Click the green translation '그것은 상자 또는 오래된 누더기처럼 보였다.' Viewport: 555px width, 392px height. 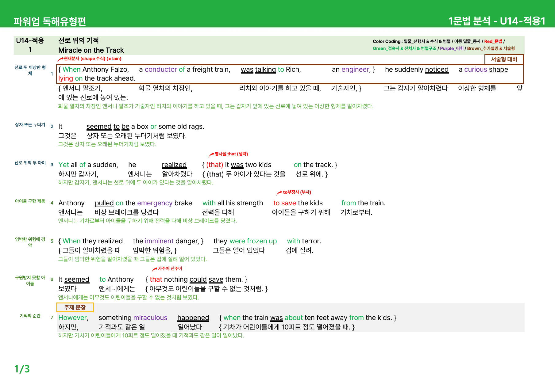click(x=107, y=144)
